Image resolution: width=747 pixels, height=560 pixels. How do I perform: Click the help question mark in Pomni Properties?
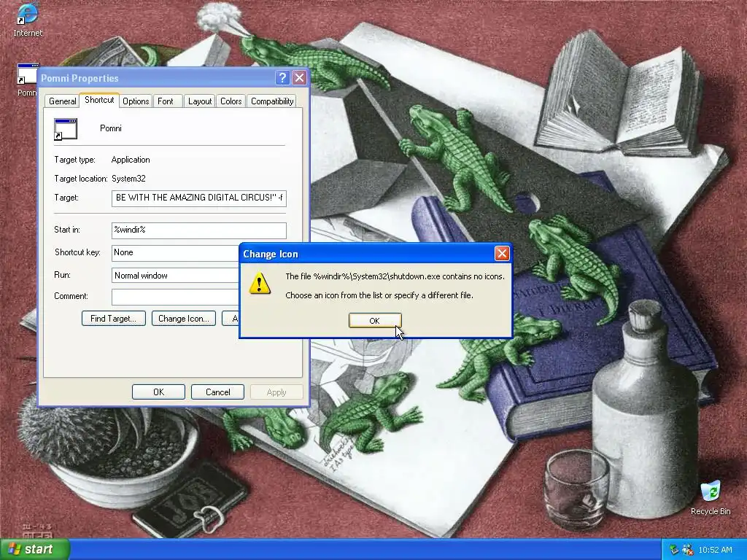click(x=282, y=77)
